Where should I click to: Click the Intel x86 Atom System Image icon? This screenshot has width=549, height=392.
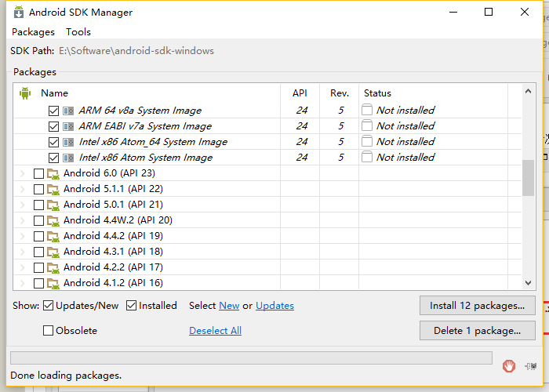68,158
